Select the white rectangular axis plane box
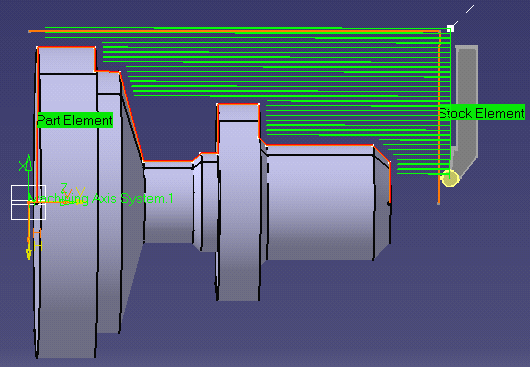Screen dimensions: 530x367 [x=28, y=202]
